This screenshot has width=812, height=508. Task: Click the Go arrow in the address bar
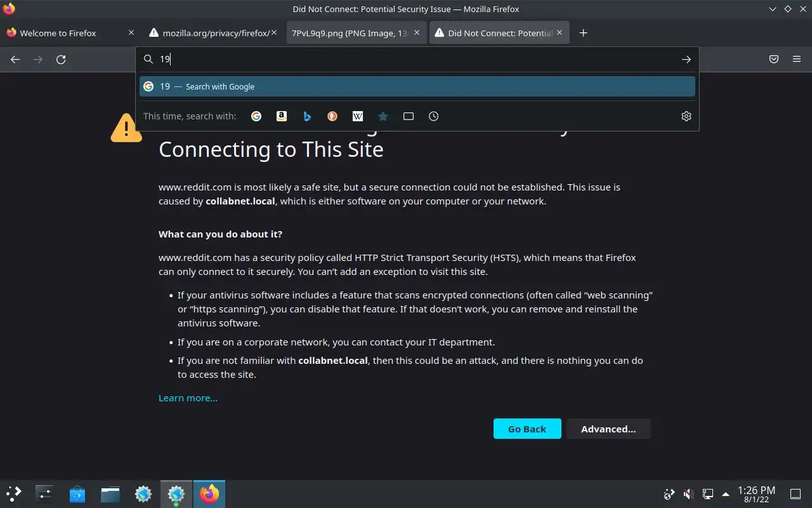click(x=686, y=59)
